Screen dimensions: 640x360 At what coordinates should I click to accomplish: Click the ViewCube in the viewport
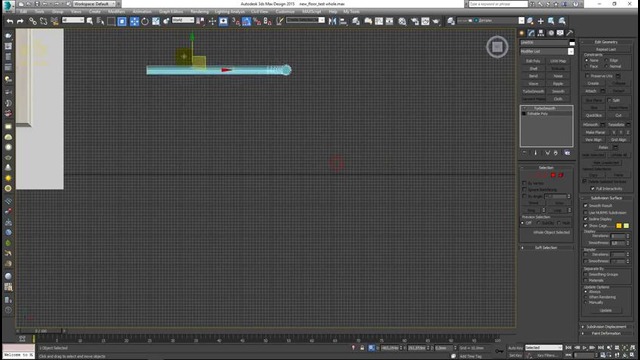point(497,47)
